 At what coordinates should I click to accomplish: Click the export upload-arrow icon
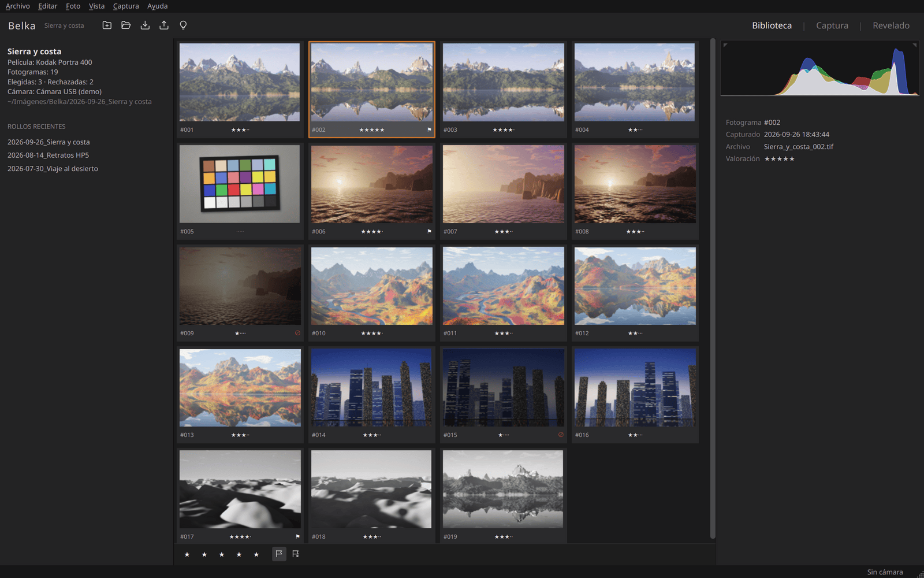point(164,25)
